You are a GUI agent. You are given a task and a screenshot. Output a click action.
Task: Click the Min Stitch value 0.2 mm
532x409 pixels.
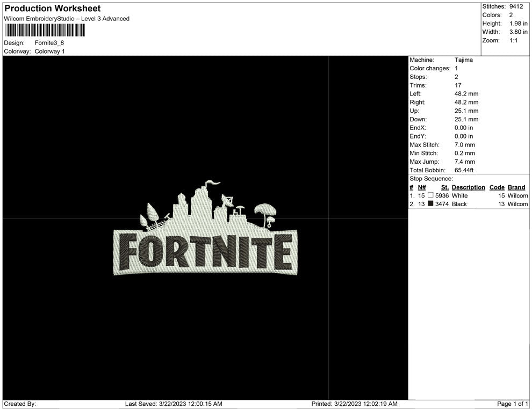click(465, 153)
